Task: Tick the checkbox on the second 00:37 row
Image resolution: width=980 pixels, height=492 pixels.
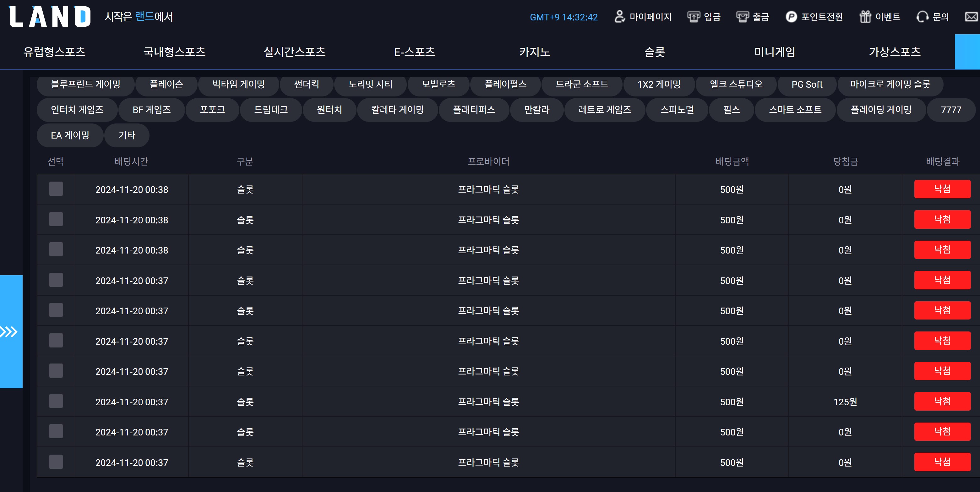Action: 56,310
